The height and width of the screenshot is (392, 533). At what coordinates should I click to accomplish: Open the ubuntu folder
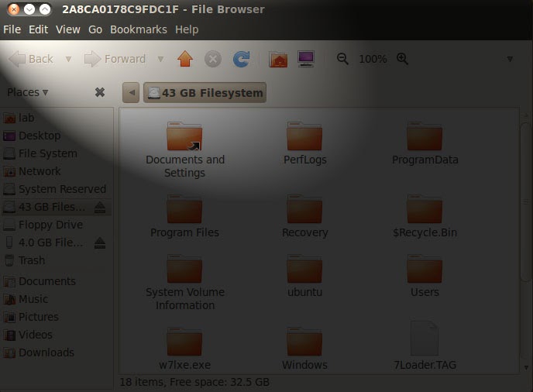[x=305, y=276]
